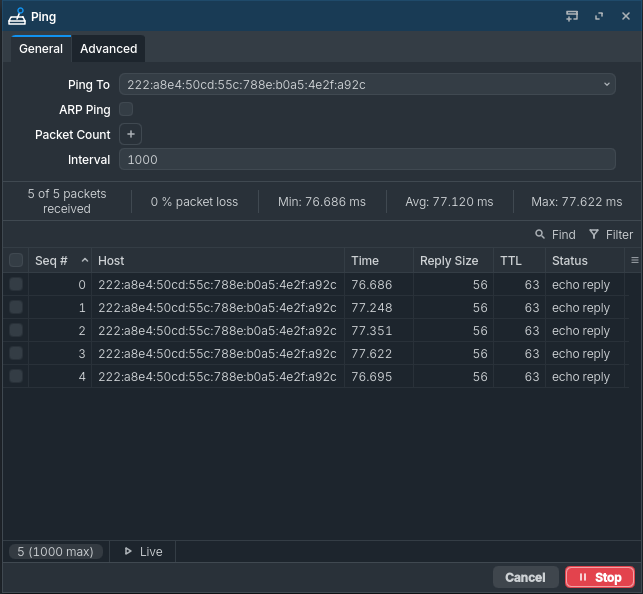Check the select-all rows header checkbox
Viewport: 643px width, 594px height.
click(x=16, y=260)
